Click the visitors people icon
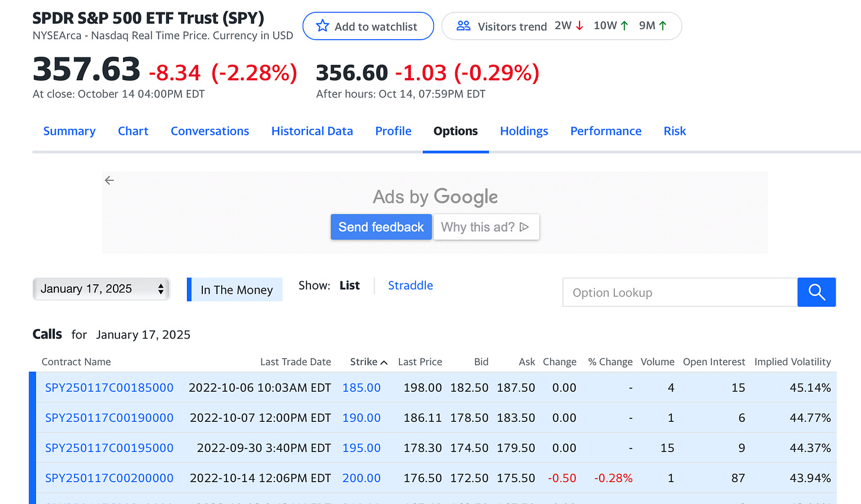The height and width of the screenshot is (504, 861). point(464,26)
